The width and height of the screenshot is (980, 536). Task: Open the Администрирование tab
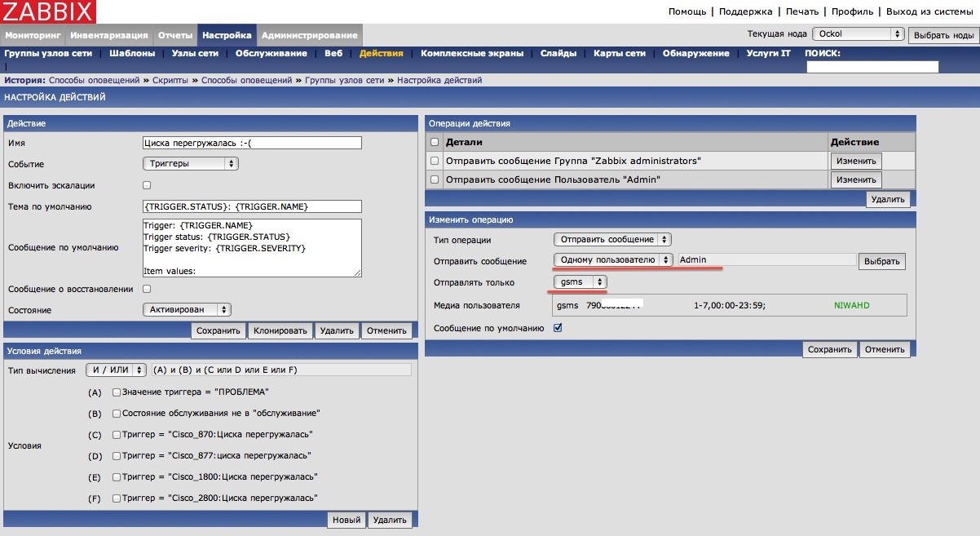coord(310,36)
